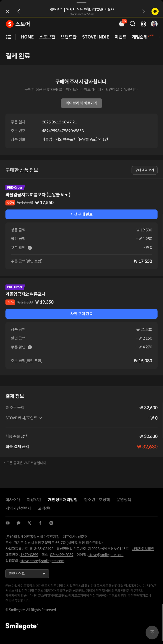The height and width of the screenshot is (644, 163).
Task: Select the STOVE INDIE tab
Action: 96,37
